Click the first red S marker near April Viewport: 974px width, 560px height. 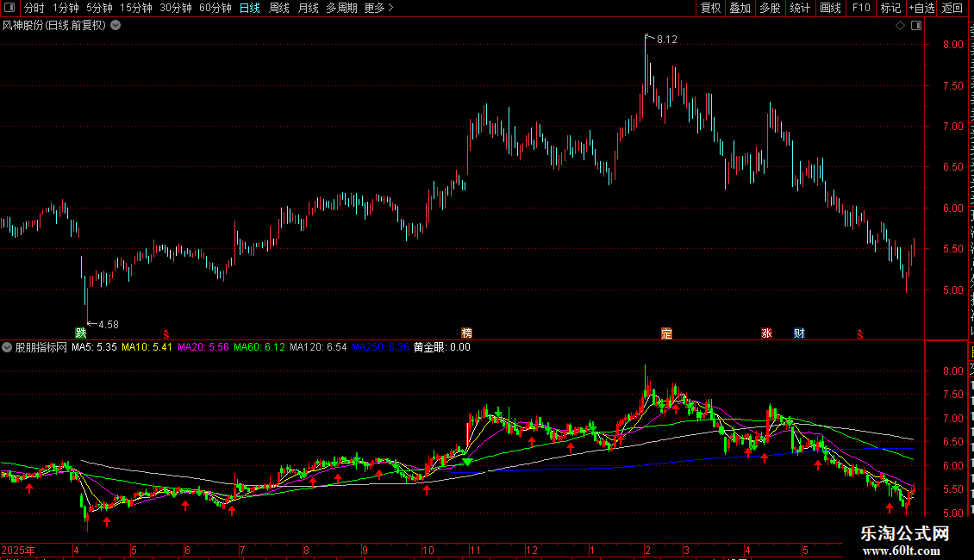click(x=165, y=334)
